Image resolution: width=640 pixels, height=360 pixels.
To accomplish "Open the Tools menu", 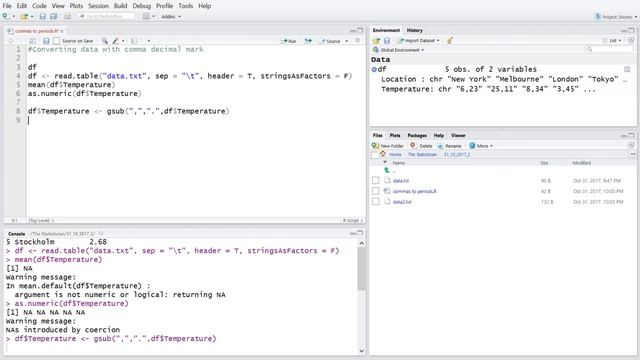I will [x=185, y=6].
